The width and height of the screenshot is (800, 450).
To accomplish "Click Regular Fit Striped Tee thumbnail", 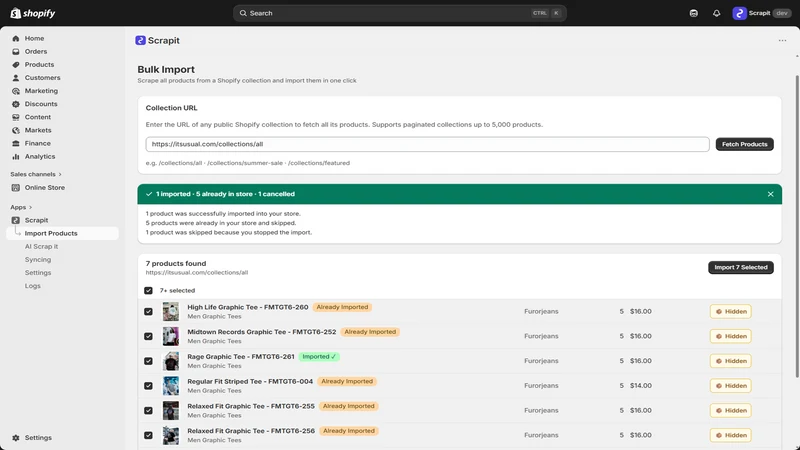I will (x=171, y=386).
